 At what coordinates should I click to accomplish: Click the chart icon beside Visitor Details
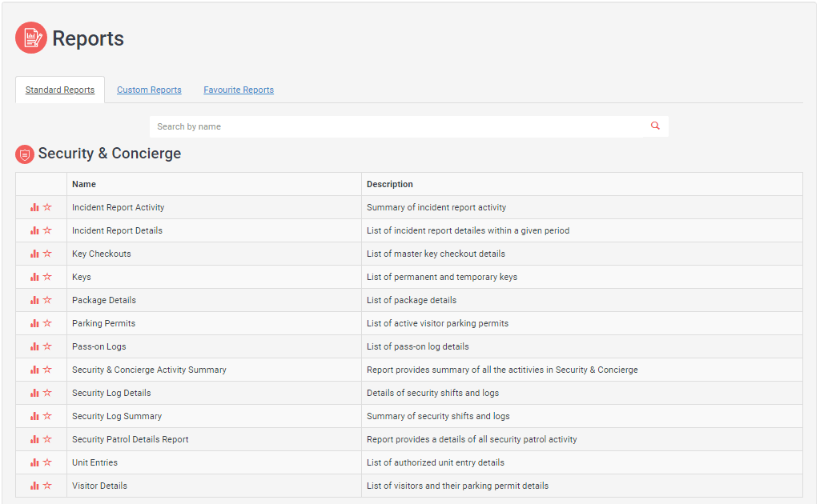tap(34, 486)
